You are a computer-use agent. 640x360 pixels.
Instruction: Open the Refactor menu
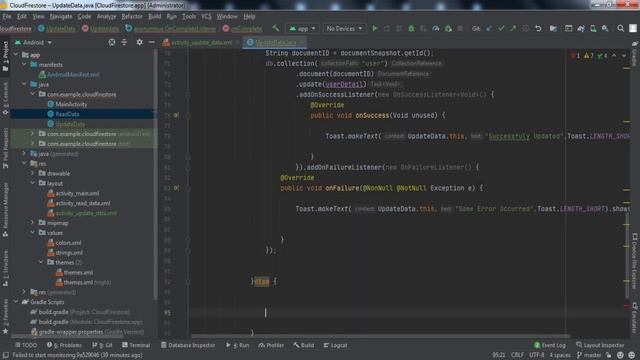[132, 17]
